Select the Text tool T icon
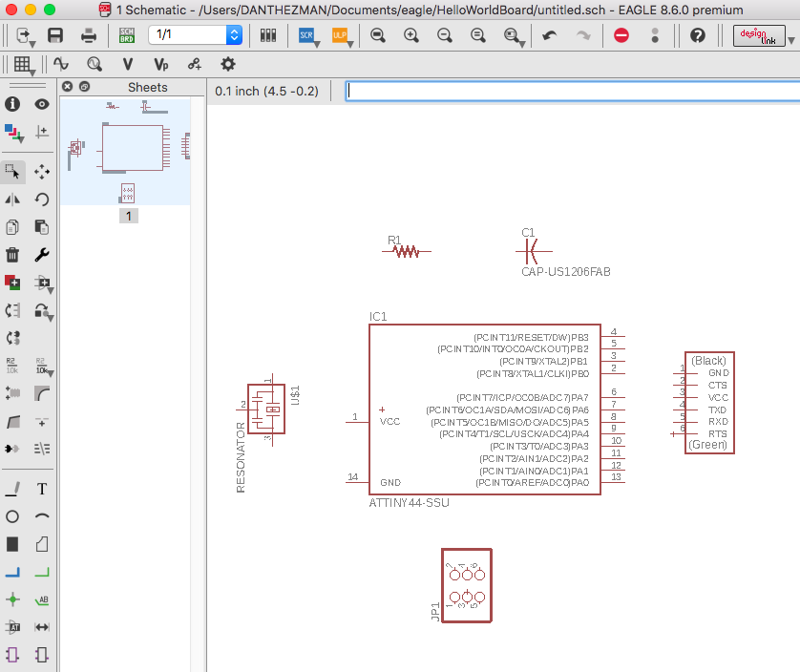 coord(42,489)
